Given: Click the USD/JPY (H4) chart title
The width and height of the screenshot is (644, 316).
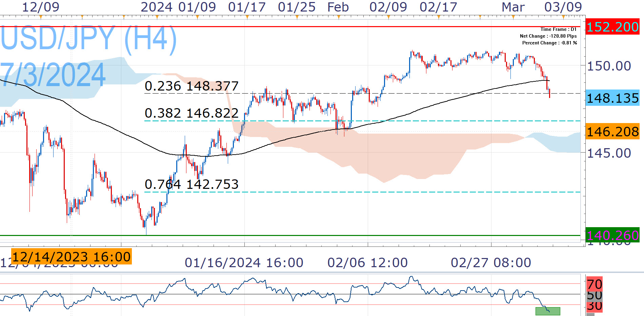Looking at the screenshot, I should pyautogui.click(x=89, y=38).
